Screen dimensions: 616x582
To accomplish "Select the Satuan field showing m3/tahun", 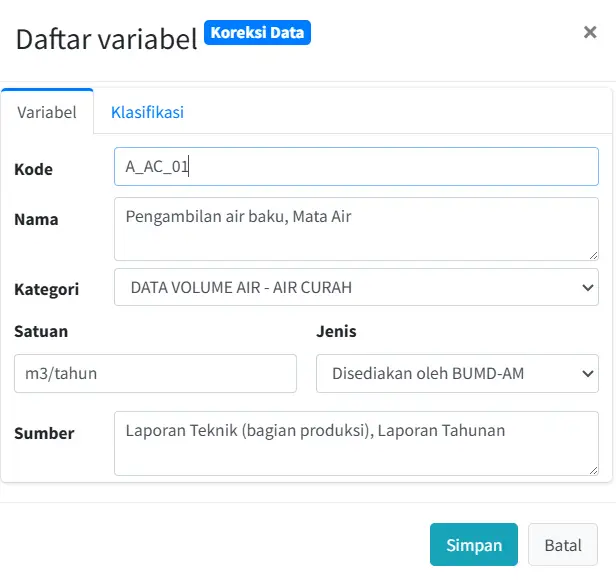I will [x=155, y=373].
